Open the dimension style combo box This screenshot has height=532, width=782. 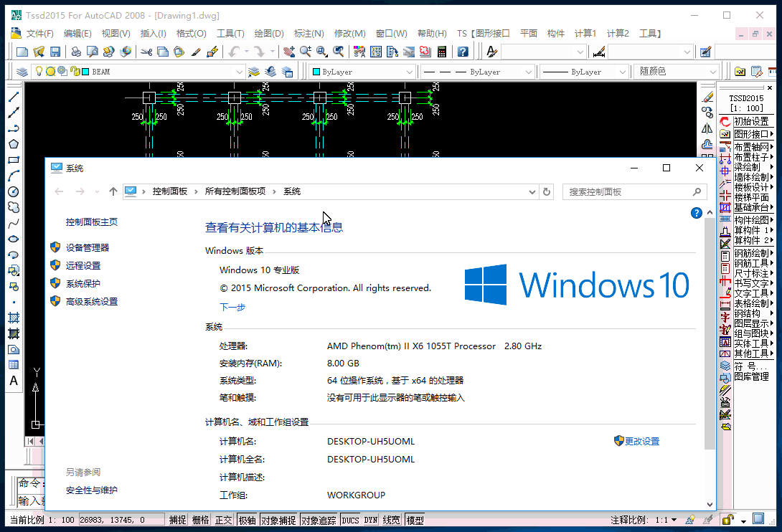(x=650, y=52)
